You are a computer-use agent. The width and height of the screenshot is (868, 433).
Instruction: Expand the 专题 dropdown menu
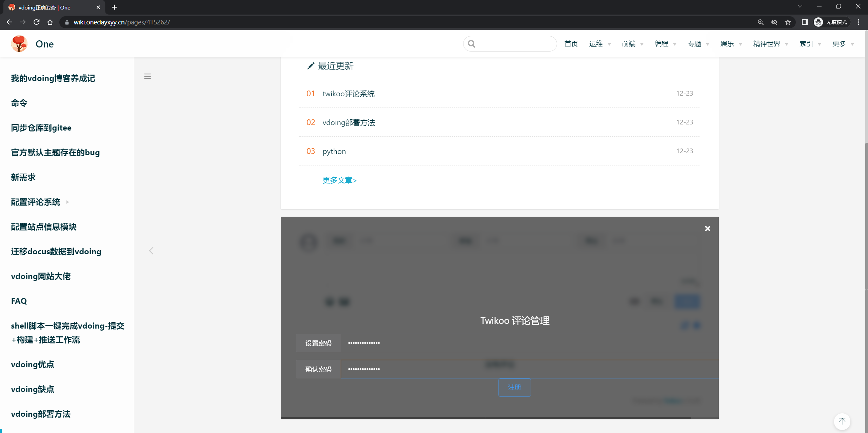[698, 44]
